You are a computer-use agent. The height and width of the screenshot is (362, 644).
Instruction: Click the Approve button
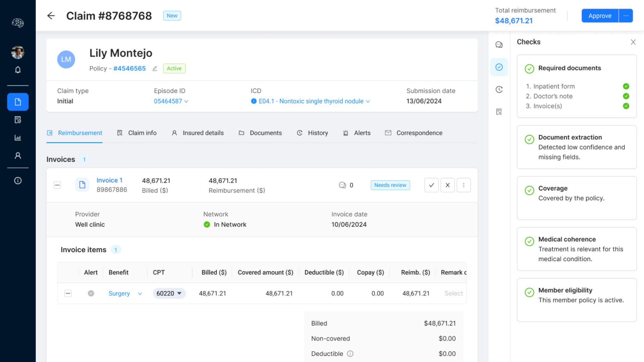click(x=600, y=16)
